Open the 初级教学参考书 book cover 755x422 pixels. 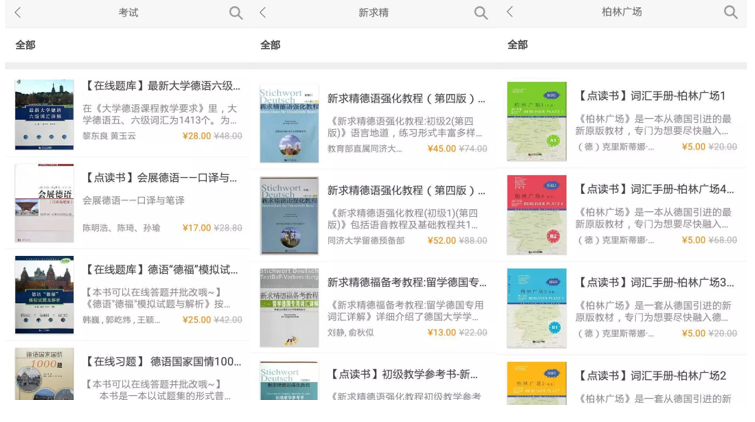point(289,381)
